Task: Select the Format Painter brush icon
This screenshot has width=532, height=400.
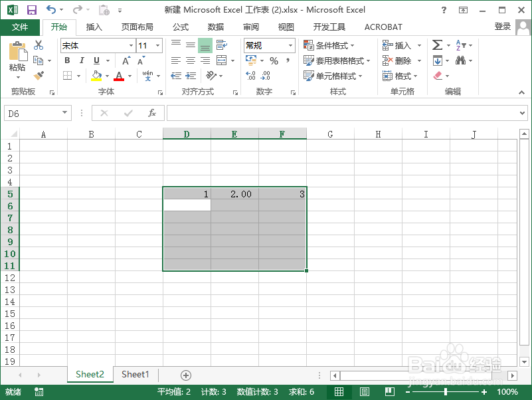Action: [39, 75]
